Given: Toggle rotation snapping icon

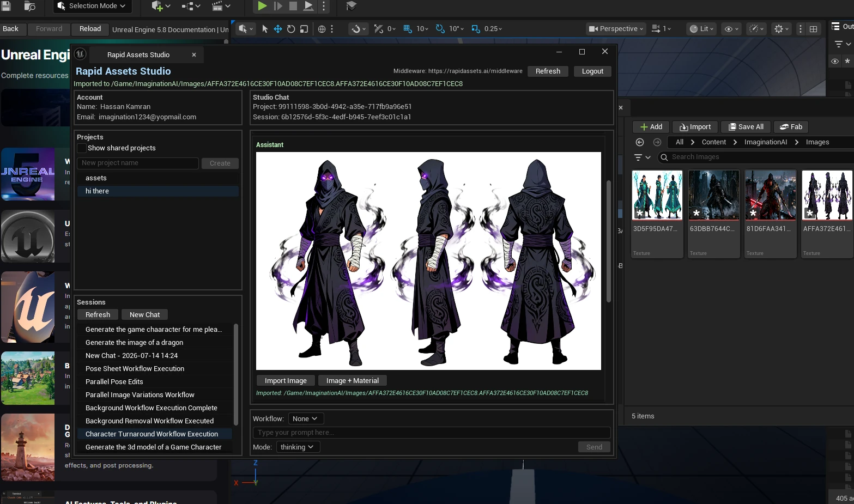Looking at the screenshot, I should [440, 29].
